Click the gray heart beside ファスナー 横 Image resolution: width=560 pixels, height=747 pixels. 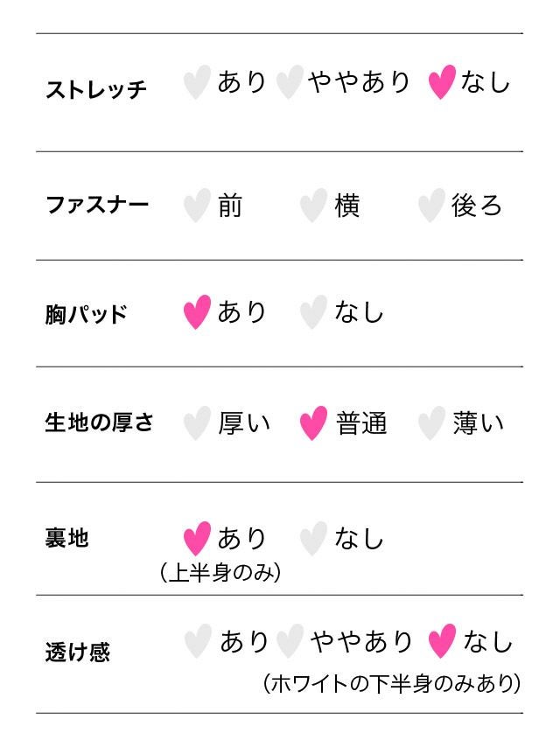pyautogui.click(x=313, y=206)
